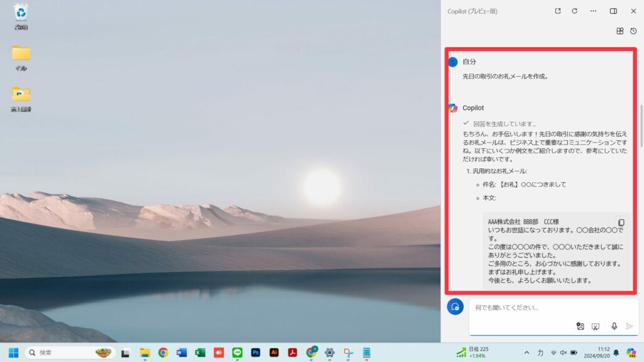Expand hidden system tray icons
Viewport: 644px width, 362px height.
point(527,353)
